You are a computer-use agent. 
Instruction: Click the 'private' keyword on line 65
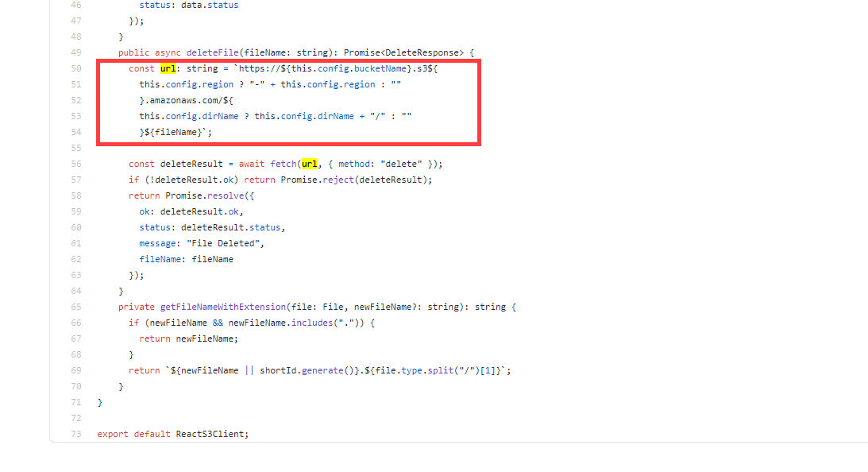click(136, 307)
